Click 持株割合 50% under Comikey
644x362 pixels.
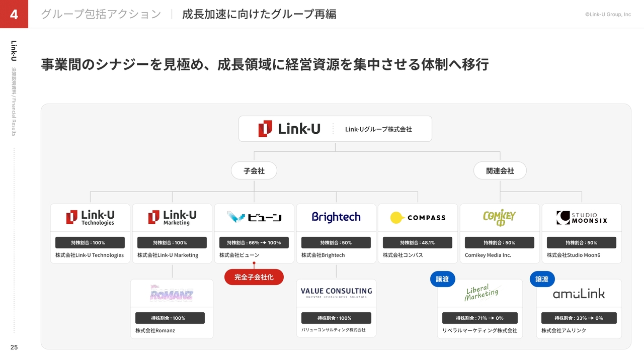500,243
